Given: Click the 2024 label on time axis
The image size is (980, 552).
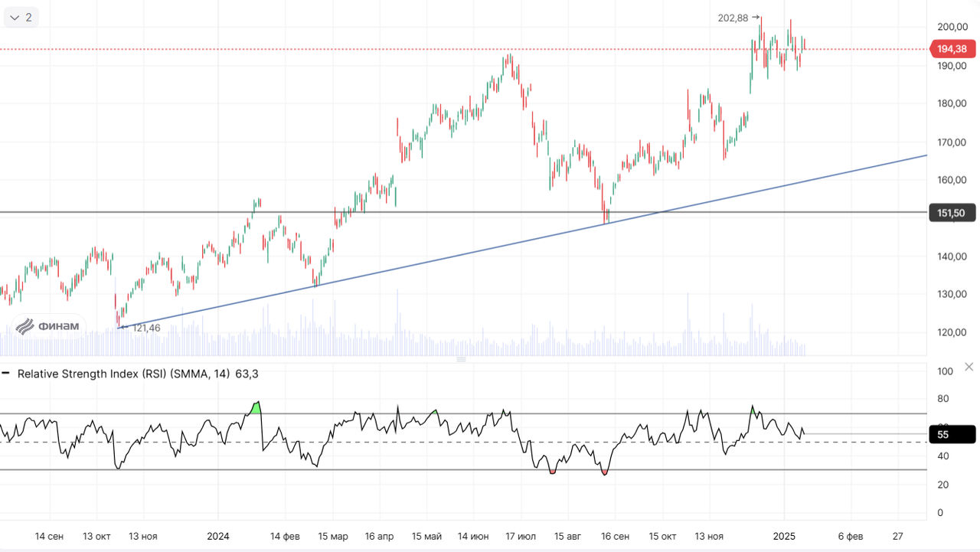Looking at the screenshot, I should [218, 536].
